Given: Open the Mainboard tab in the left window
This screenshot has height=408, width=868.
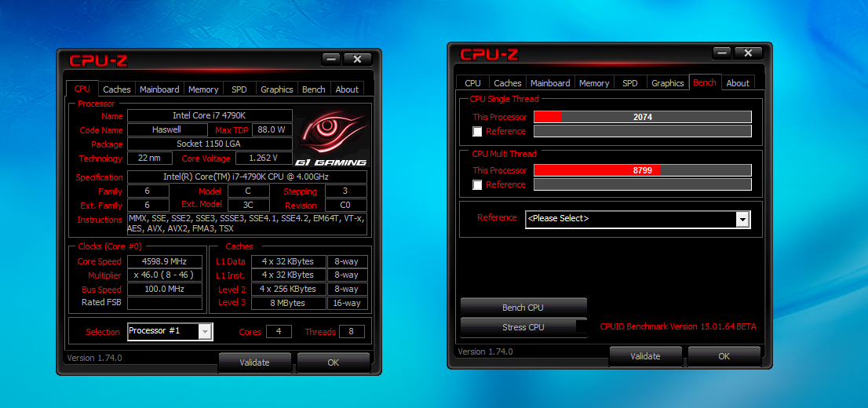Looking at the screenshot, I should click(x=159, y=89).
